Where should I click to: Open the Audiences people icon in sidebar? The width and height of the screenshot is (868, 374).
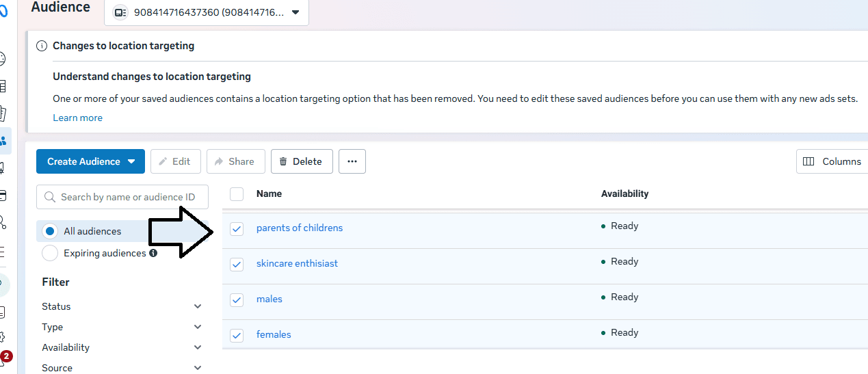tap(4, 141)
